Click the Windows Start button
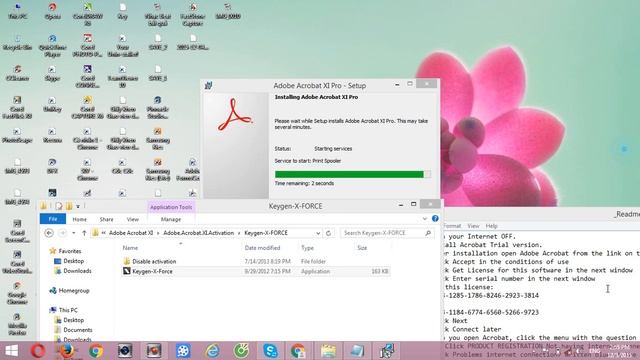 (x=11, y=351)
